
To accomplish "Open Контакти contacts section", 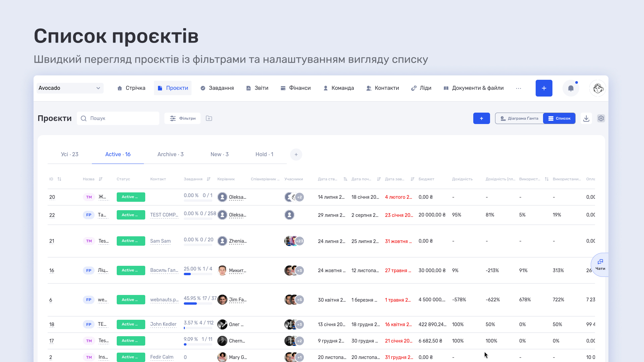I will 383,88.
